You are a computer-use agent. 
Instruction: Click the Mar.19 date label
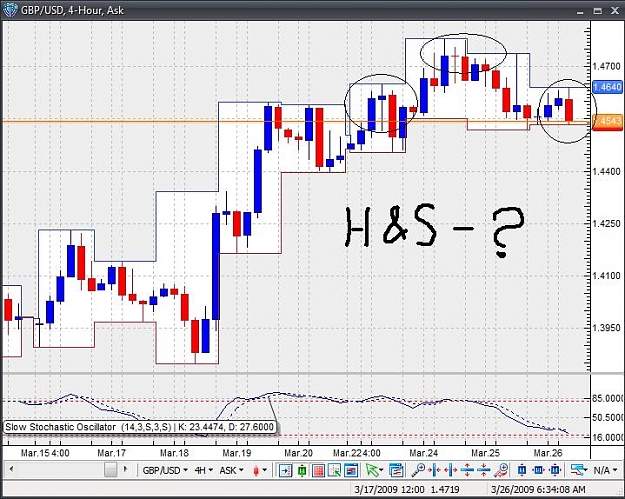237,453
